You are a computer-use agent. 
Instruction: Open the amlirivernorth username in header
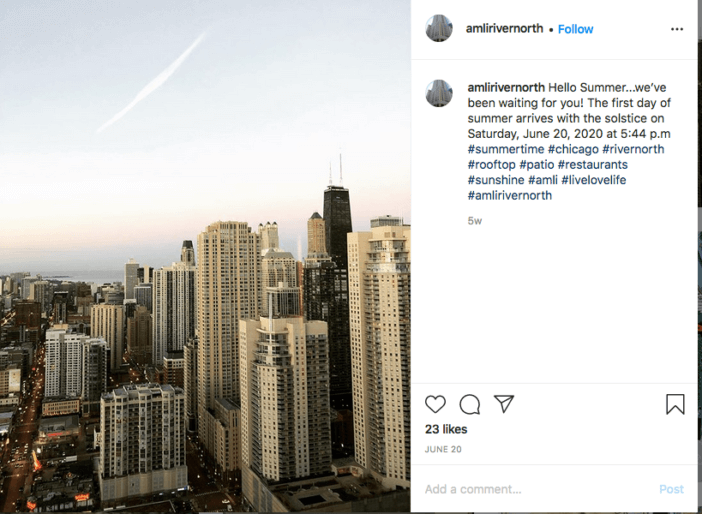(504, 29)
